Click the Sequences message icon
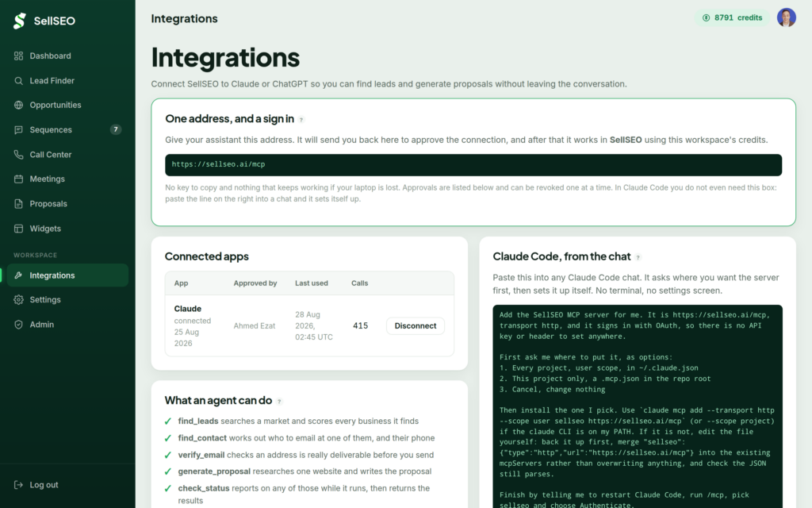The image size is (812, 508). pyautogui.click(x=19, y=130)
